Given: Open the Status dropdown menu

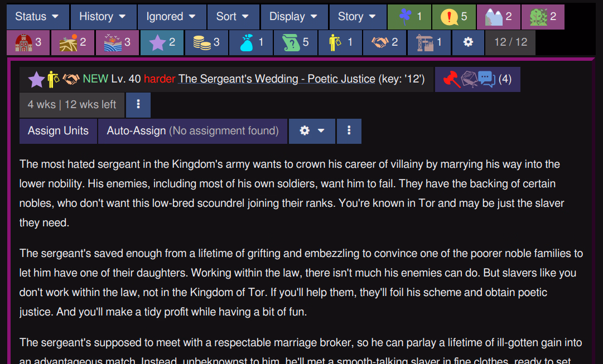Looking at the screenshot, I should 38,17.
